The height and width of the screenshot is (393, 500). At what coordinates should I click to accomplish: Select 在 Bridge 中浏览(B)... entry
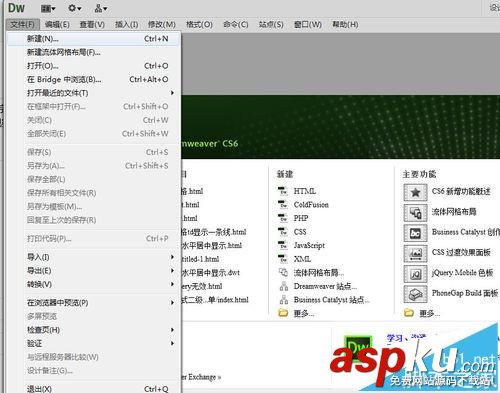(93, 79)
